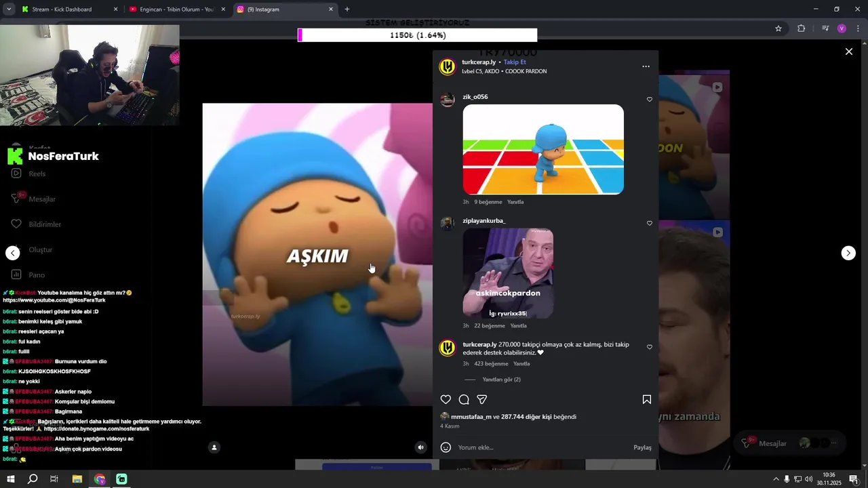This screenshot has height=488, width=868.
Task: Follow the account with Takip Et
Action: point(515,62)
